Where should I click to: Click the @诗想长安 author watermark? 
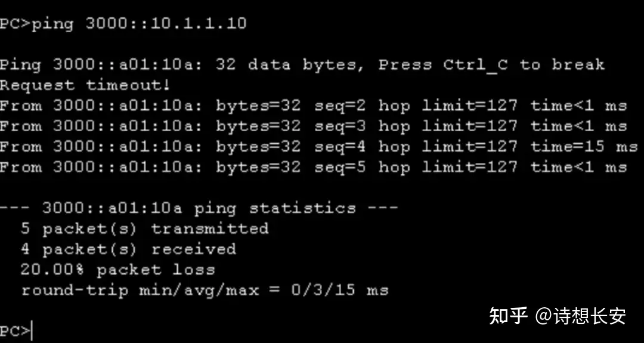point(580,316)
